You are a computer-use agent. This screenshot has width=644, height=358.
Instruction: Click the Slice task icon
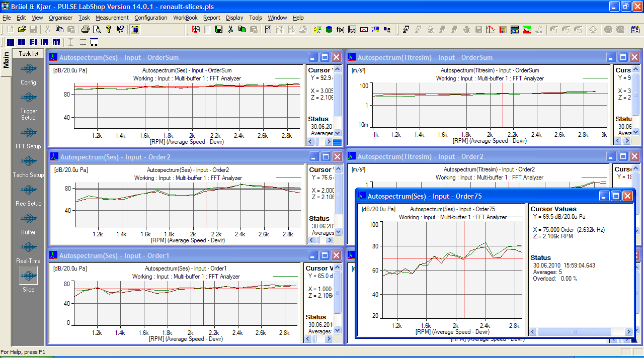[28, 277]
